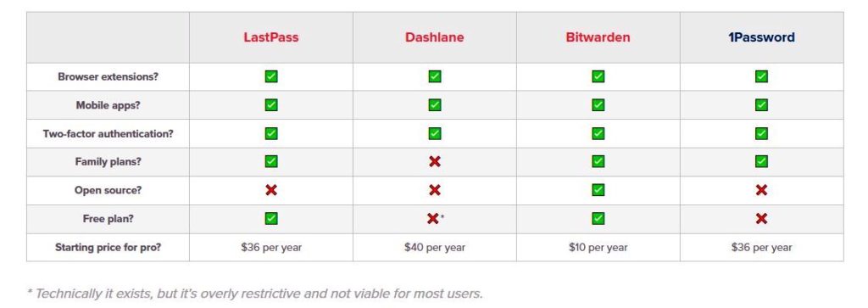This screenshot has width=868, height=308.
Task: Click LastPass Open source red X
Action: click(271, 190)
